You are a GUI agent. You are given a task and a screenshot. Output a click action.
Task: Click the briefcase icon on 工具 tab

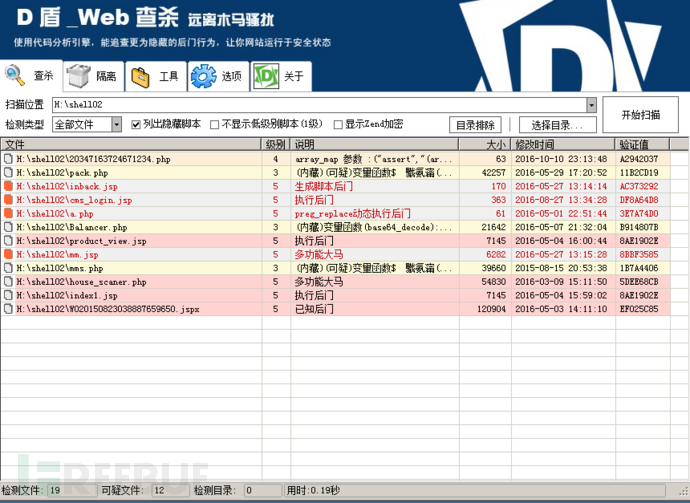(140, 77)
